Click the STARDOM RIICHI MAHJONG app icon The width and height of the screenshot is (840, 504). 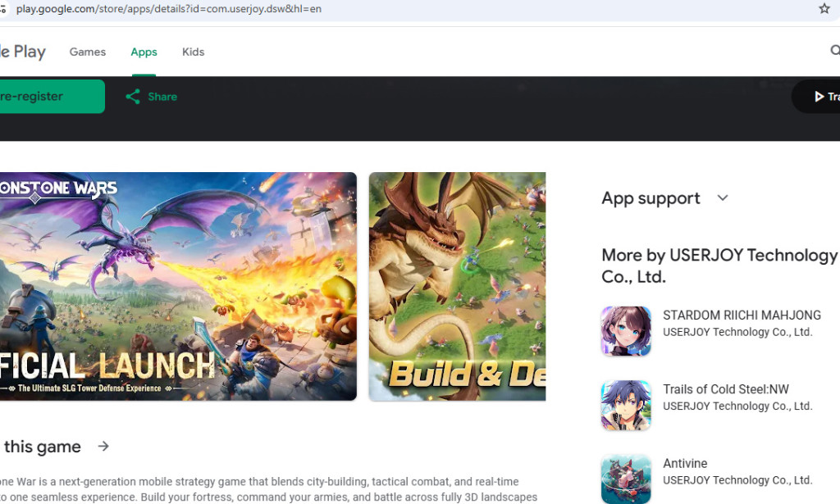pyautogui.click(x=626, y=330)
